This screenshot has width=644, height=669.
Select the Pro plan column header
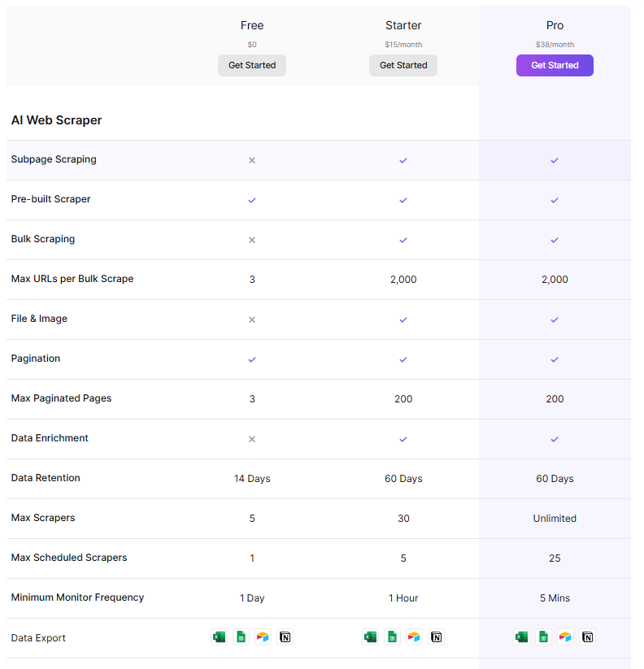[555, 25]
